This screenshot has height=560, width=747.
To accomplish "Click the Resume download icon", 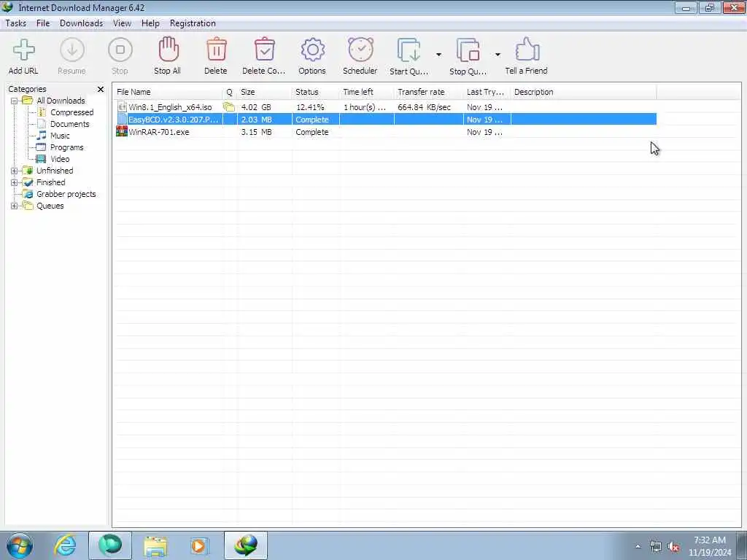I will point(72,50).
